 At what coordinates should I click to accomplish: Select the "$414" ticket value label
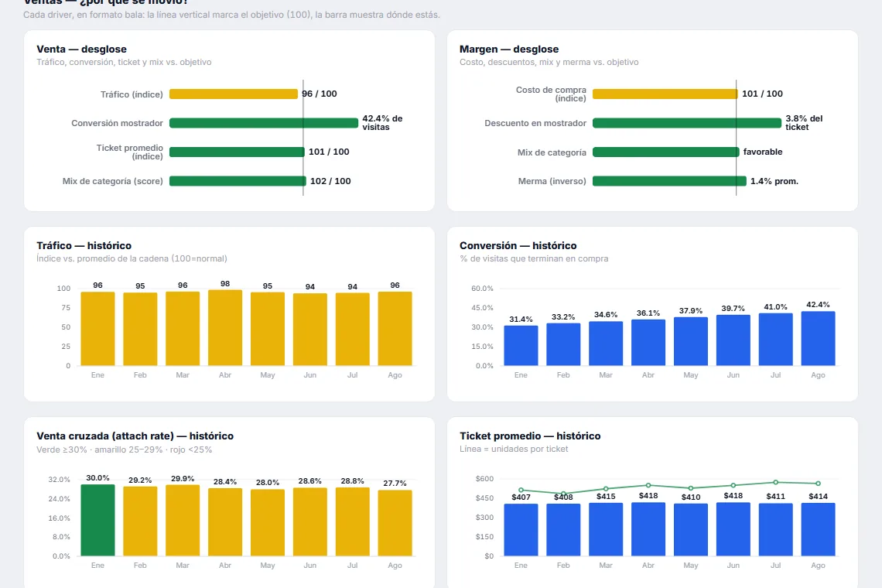click(818, 496)
